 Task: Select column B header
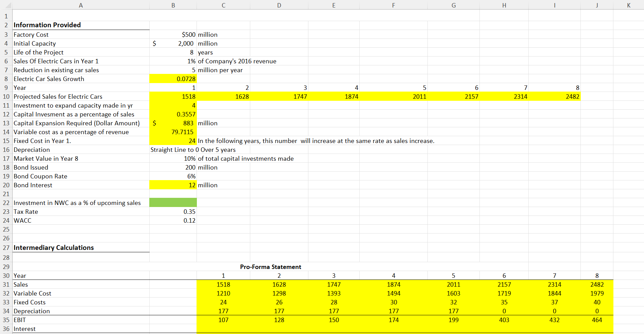[x=173, y=5]
